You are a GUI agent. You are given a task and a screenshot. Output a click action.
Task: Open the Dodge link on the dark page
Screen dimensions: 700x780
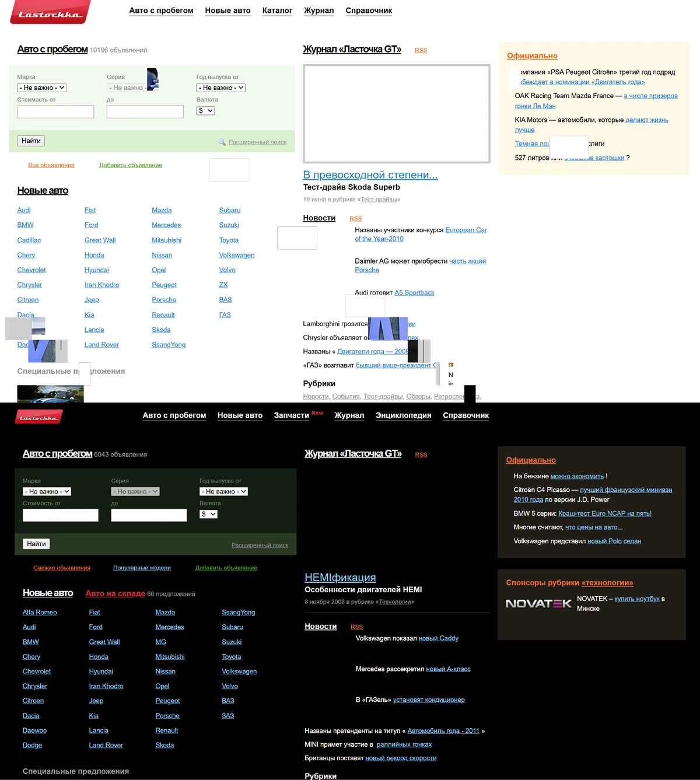pos(32,745)
